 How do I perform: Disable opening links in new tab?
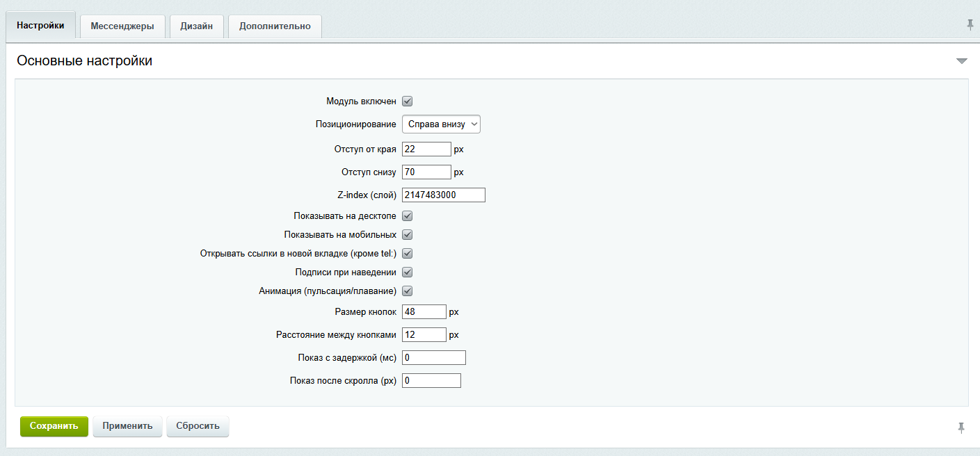point(407,253)
